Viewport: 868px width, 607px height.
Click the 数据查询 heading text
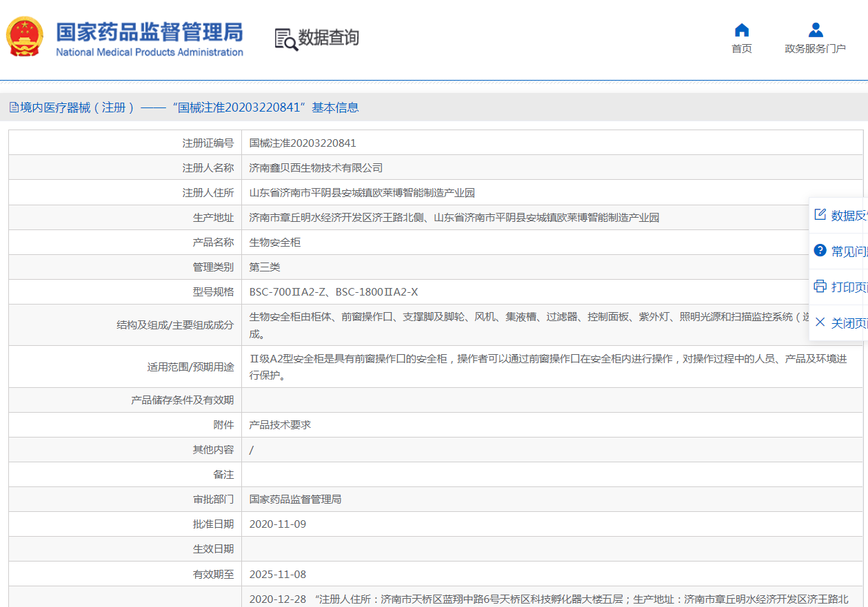[328, 38]
